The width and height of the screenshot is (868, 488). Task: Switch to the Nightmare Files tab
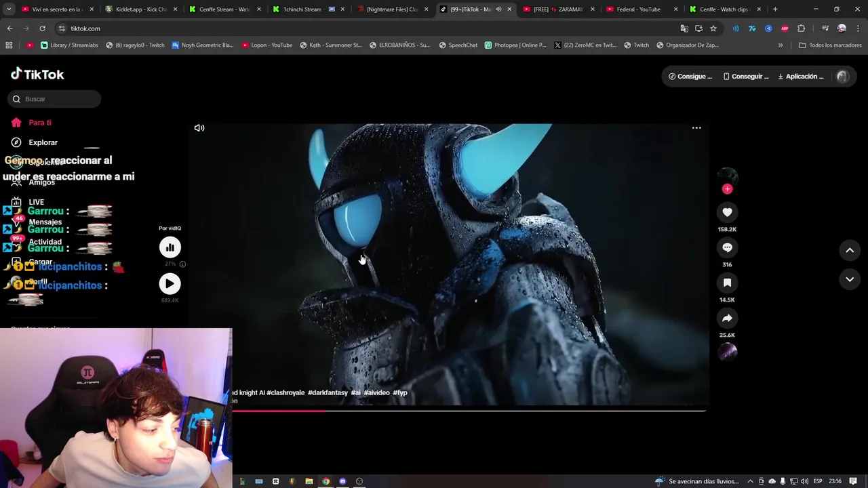click(x=392, y=9)
